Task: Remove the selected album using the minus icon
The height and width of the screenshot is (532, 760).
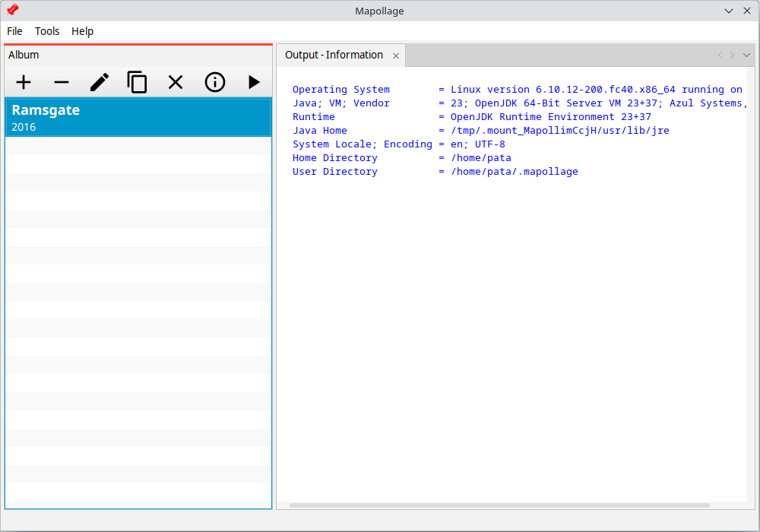Action: 61,82
